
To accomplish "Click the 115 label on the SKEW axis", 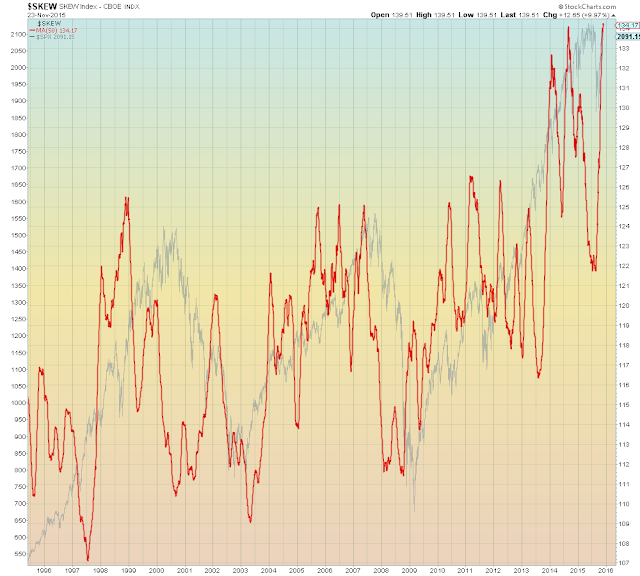I will pyautogui.click(x=623, y=405).
